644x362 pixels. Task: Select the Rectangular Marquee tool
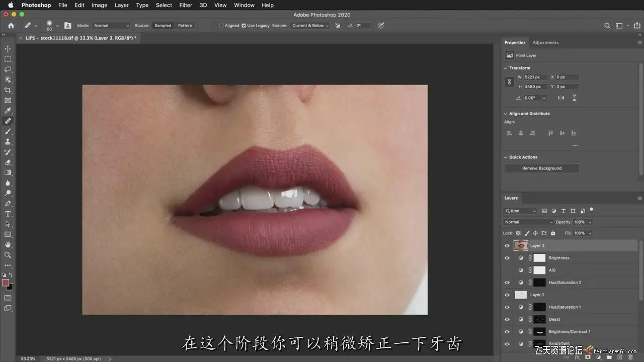coord(8,59)
